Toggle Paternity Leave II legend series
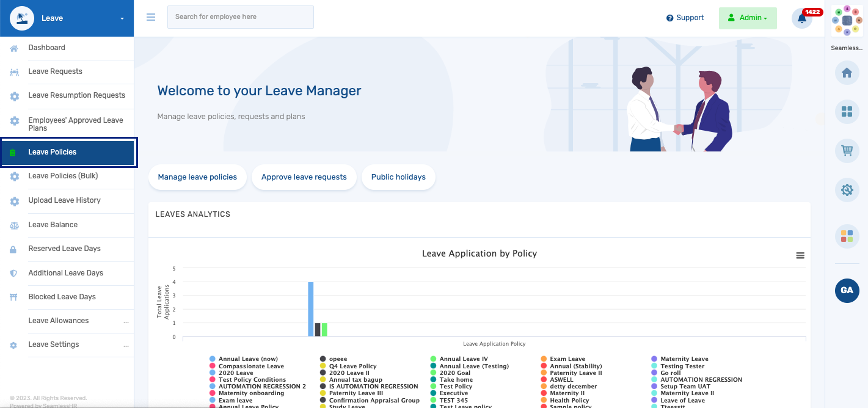The image size is (868, 408). tap(572, 373)
